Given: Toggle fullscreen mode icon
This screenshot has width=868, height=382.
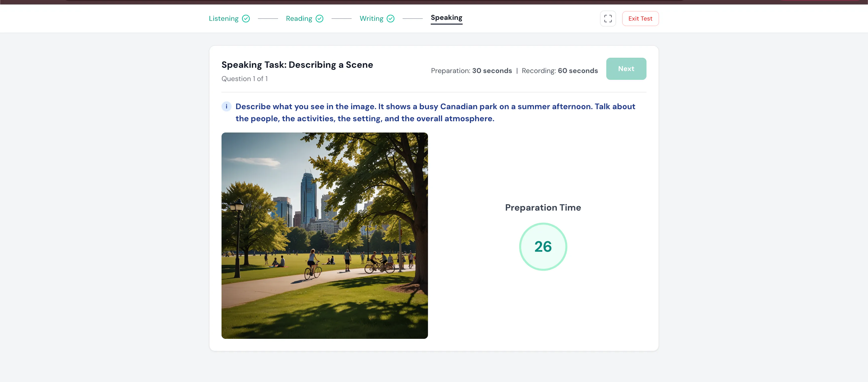Looking at the screenshot, I should pyautogui.click(x=608, y=19).
